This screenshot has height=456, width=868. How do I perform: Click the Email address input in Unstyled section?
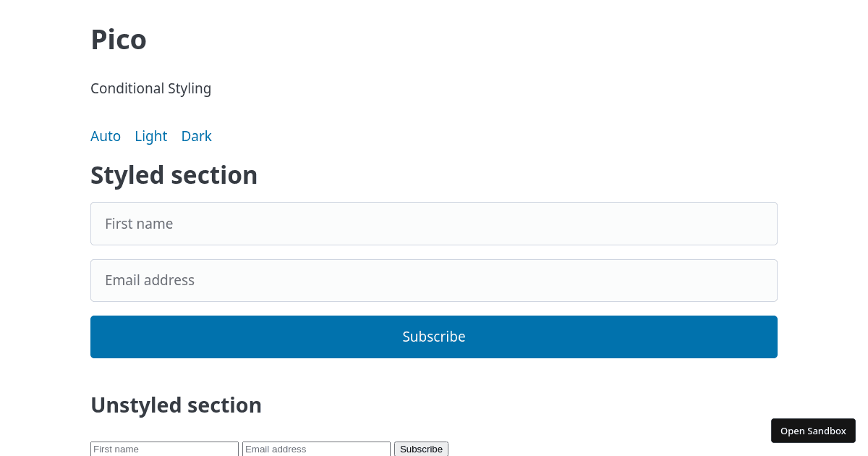[x=315, y=449]
